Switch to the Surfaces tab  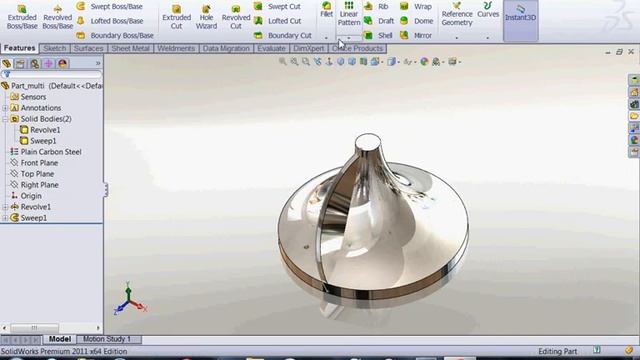click(88, 49)
